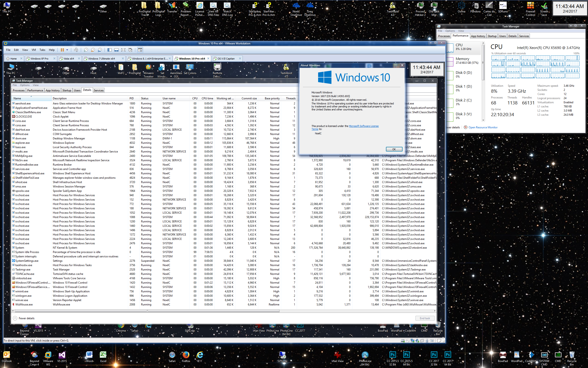
Task: Open the Winaero Tweaker icon in the VM desktop
Action: tap(148, 71)
